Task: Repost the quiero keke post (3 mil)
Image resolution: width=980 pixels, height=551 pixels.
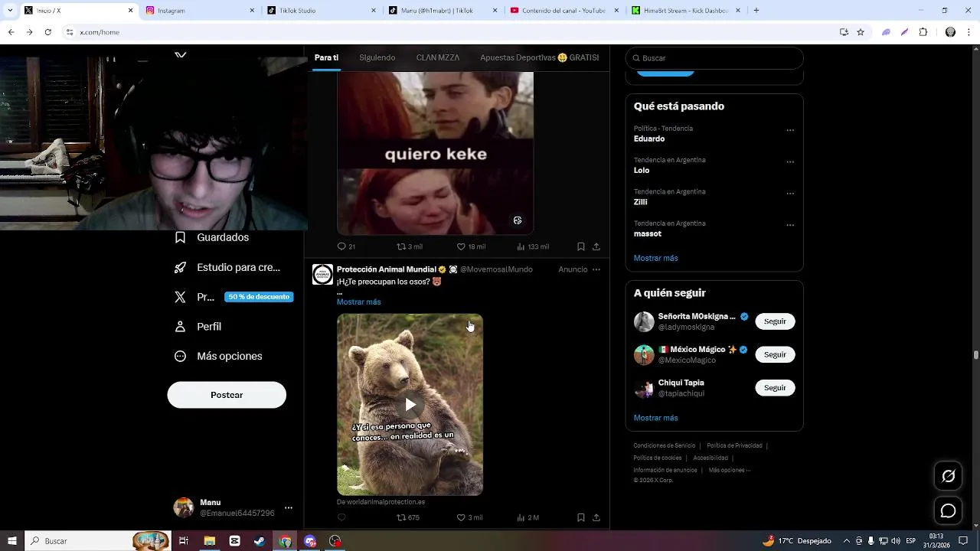Action: pos(401,246)
